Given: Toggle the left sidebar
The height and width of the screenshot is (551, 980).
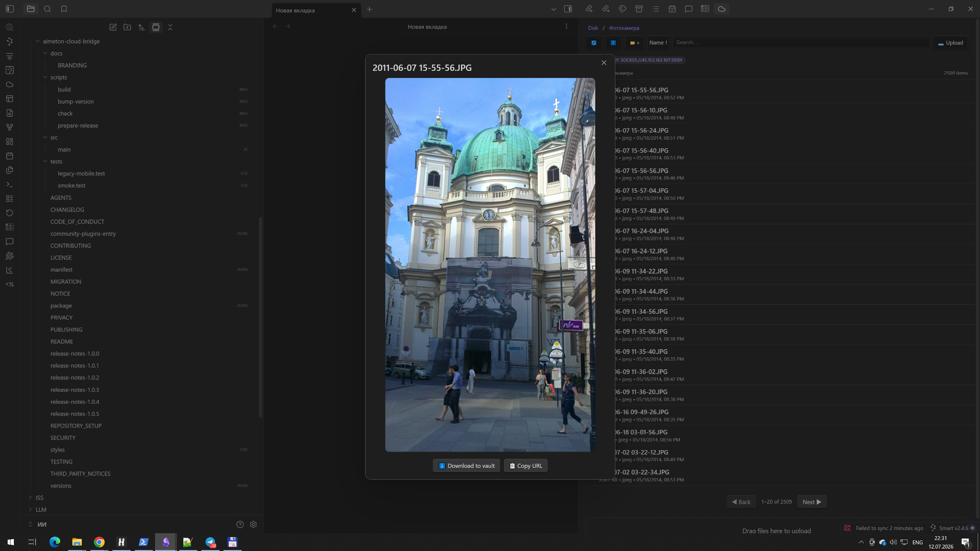Looking at the screenshot, I should pyautogui.click(x=10, y=9).
